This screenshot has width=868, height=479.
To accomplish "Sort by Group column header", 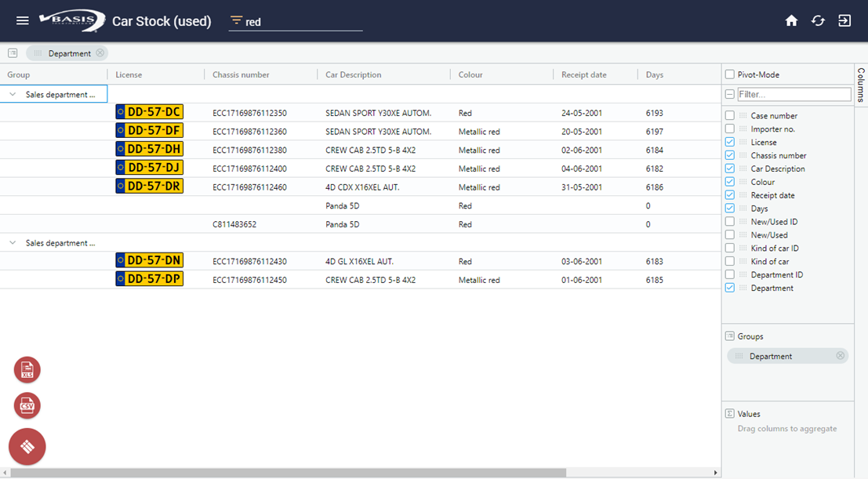I will (18, 74).
